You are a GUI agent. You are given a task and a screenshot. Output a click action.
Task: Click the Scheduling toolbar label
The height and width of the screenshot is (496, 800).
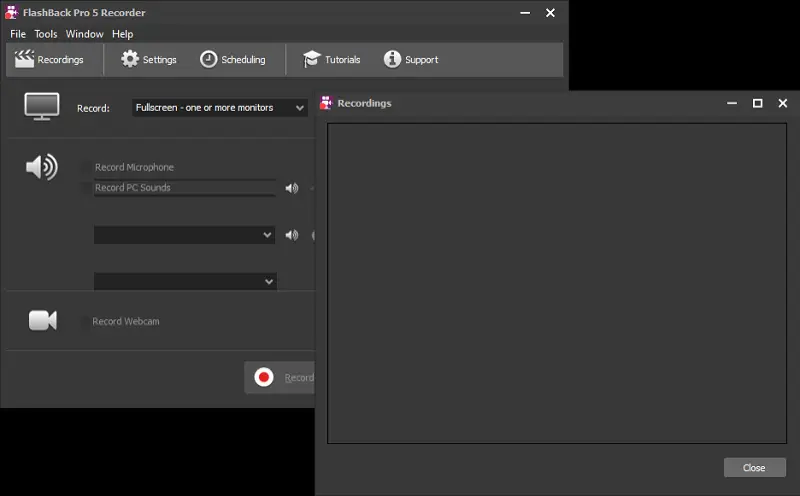click(x=243, y=60)
